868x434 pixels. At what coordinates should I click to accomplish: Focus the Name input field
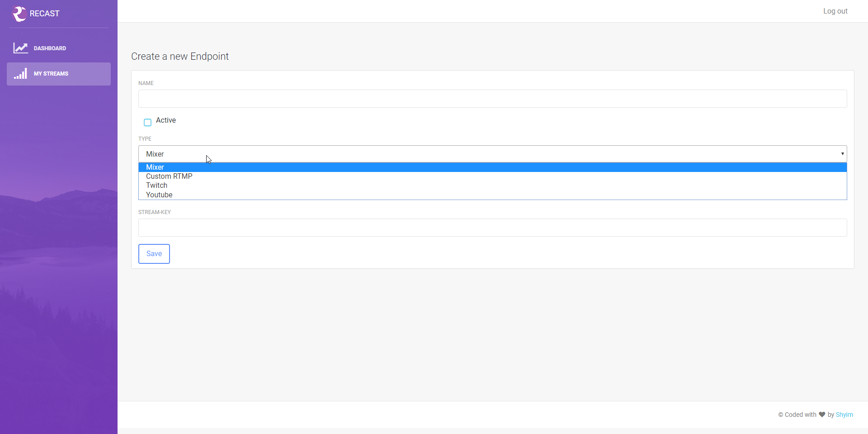pyautogui.click(x=492, y=99)
